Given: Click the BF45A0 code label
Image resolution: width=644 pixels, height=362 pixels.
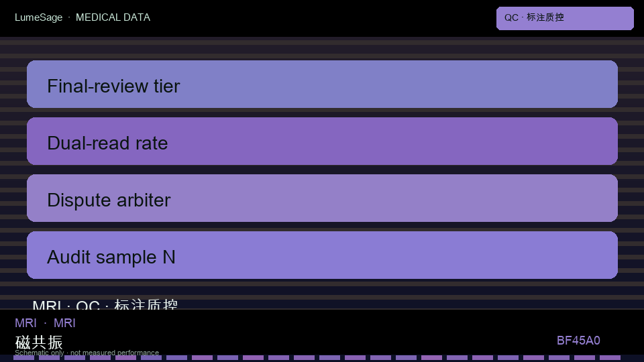Looking at the screenshot, I should click(578, 341).
